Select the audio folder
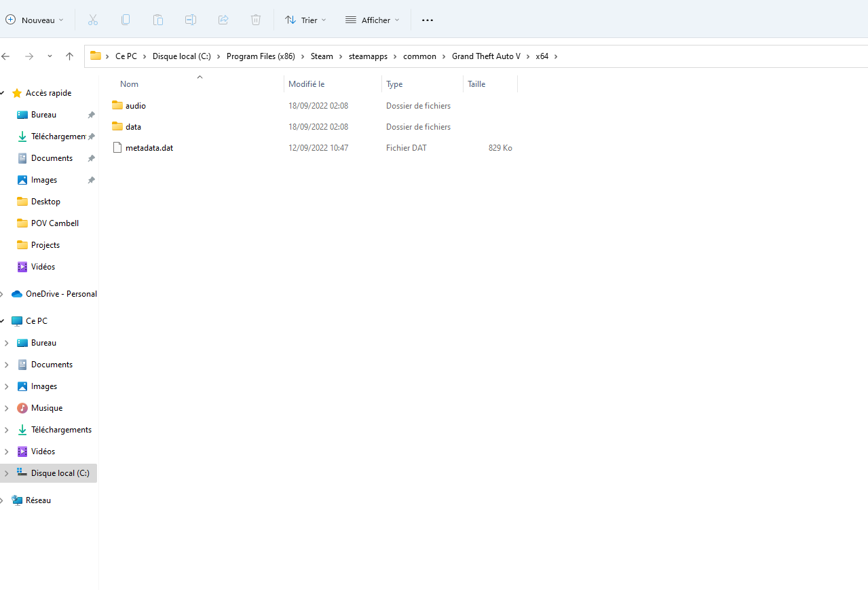Viewport: 868px width, 590px height. (x=135, y=106)
